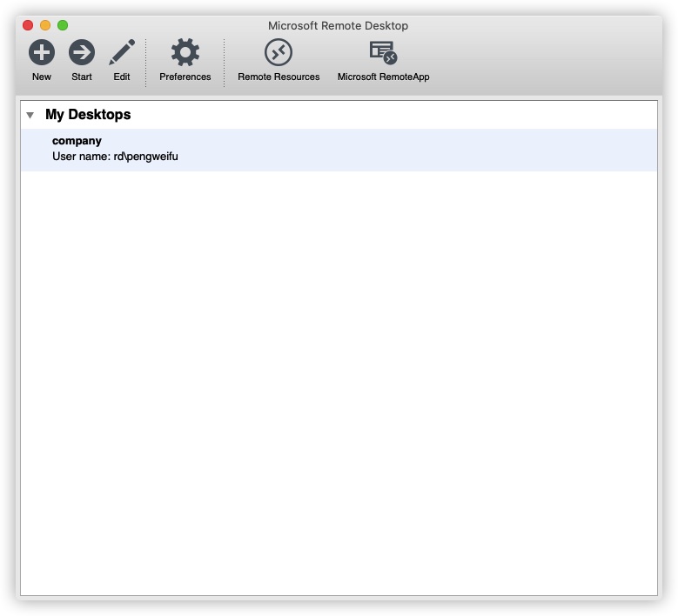The image size is (678, 616).
Task: Minimize the window with the yellow button
Action: click(45, 25)
